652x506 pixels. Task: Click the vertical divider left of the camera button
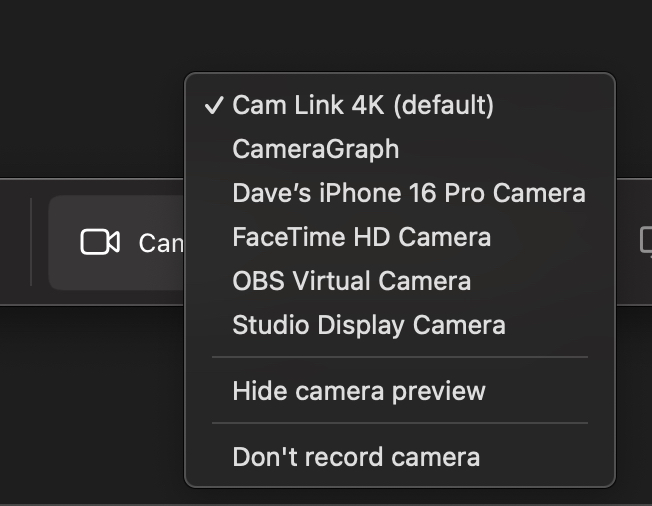point(31,242)
